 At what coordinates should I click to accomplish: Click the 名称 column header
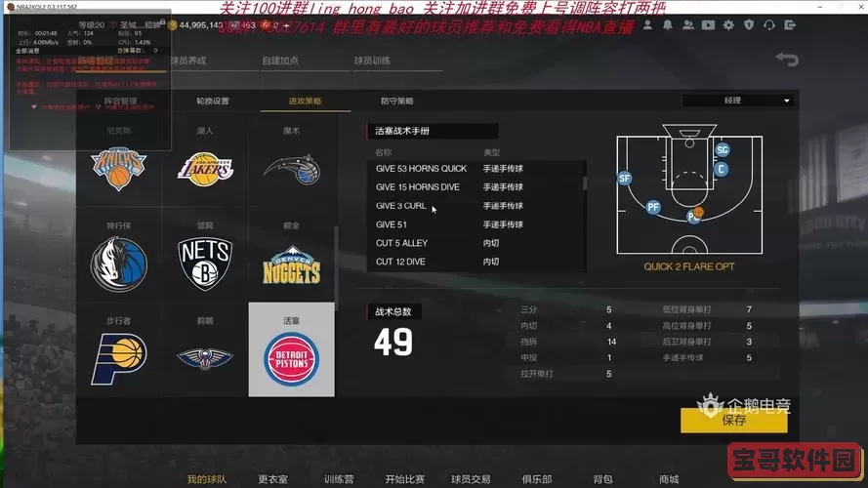point(383,152)
